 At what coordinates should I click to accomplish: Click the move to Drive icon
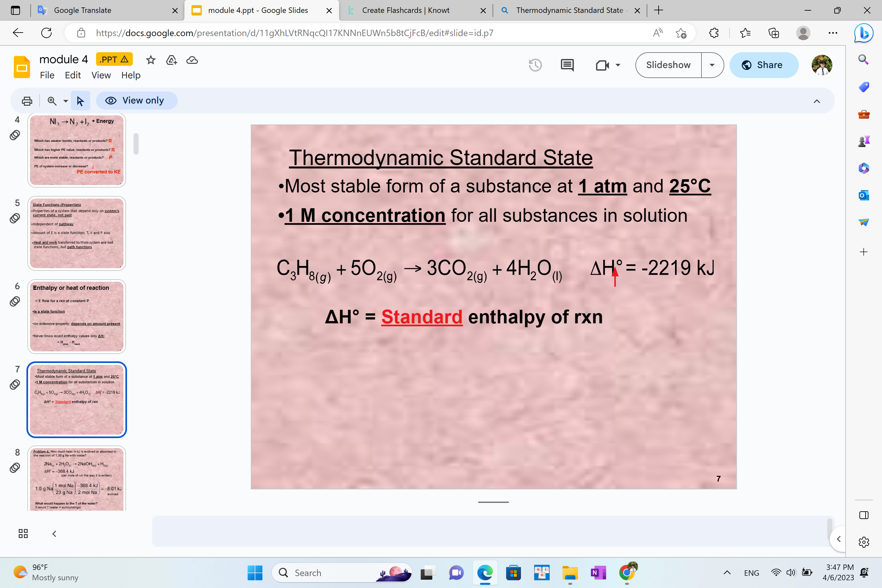click(x=171, y=60)
